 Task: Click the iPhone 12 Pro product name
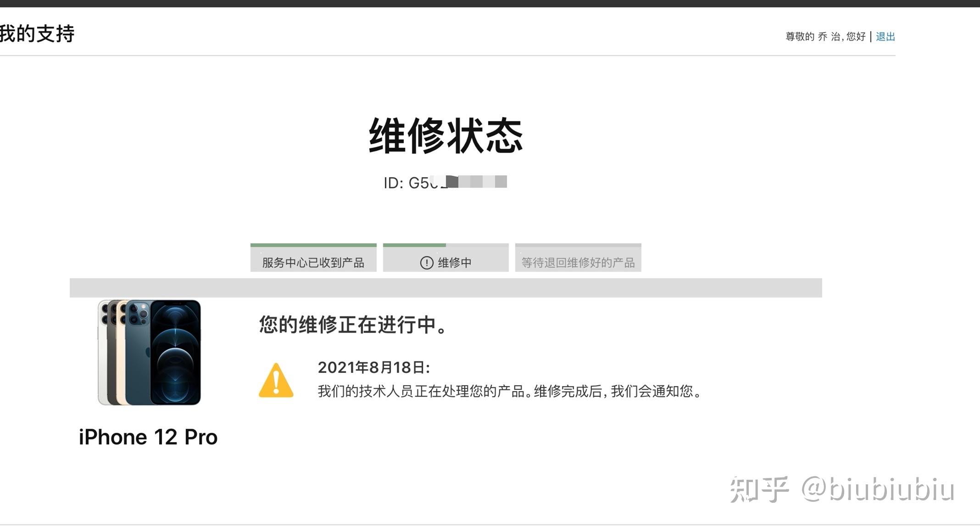coord(148,437)
